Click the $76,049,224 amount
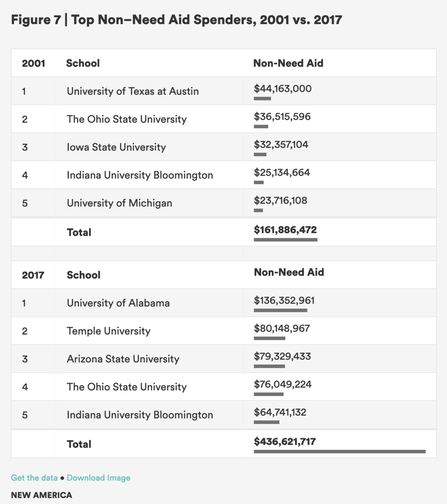Screen dimensions: 447x504 coord(283,384)
